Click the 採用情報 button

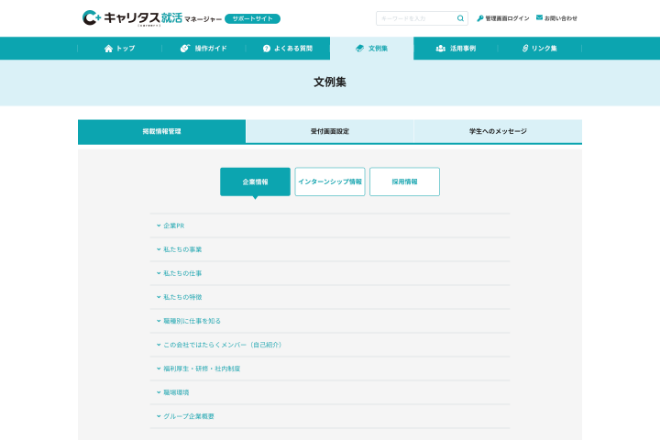pos(404,182)
